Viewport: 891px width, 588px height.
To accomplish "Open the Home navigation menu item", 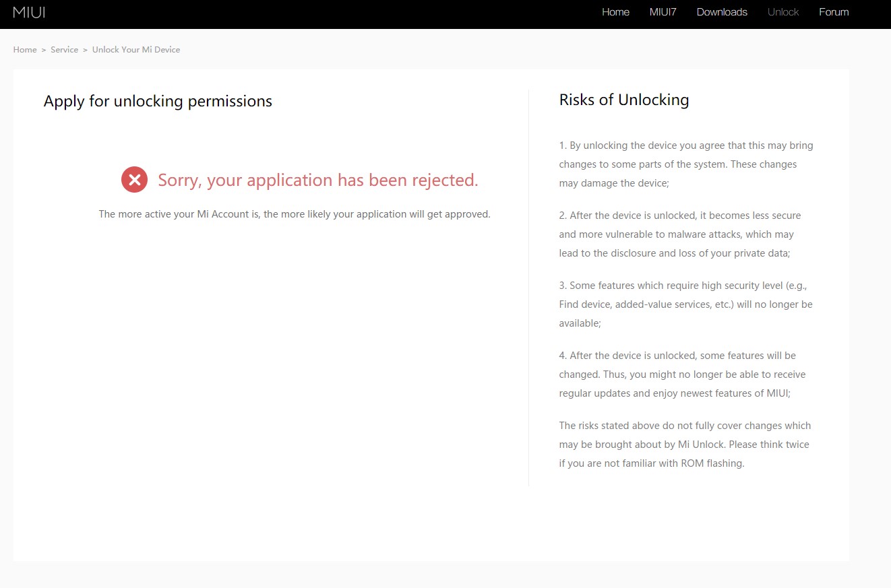I will [615, 12].
